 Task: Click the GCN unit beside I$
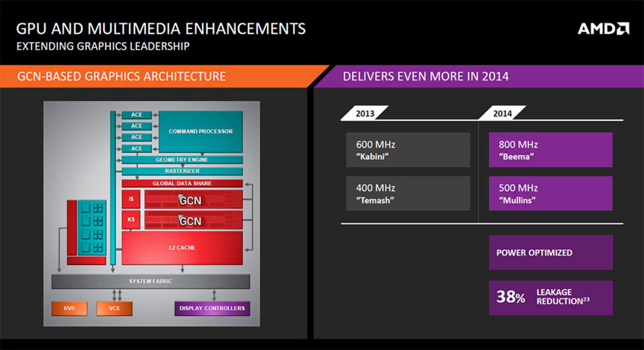click(193, 200)
